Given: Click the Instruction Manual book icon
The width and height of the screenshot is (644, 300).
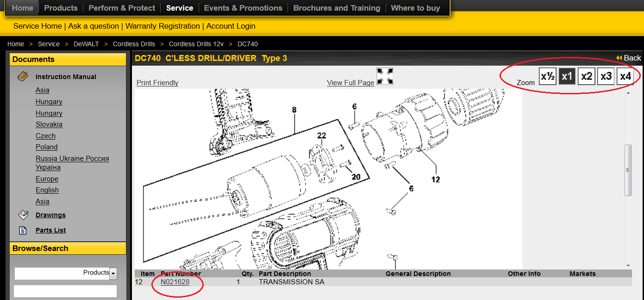Looking at the screenshot, I should pyautogui.click(x=23, y=76).
